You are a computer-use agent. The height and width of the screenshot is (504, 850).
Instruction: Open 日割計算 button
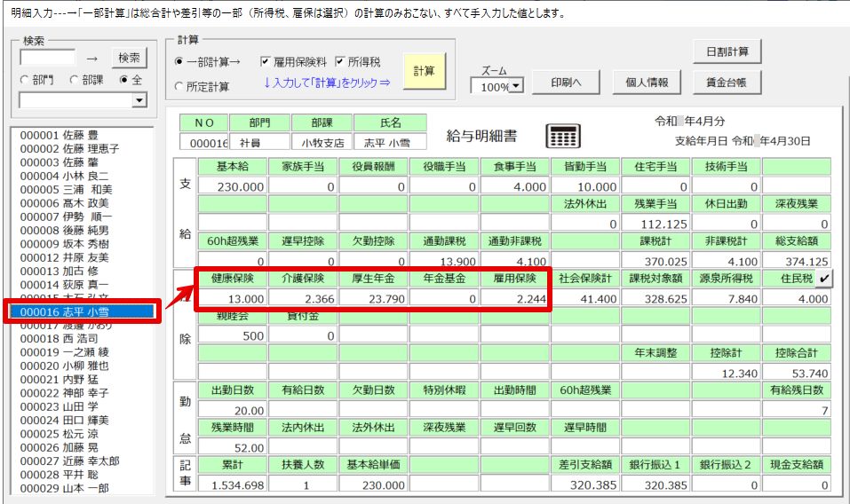click(x=727, y=51)
